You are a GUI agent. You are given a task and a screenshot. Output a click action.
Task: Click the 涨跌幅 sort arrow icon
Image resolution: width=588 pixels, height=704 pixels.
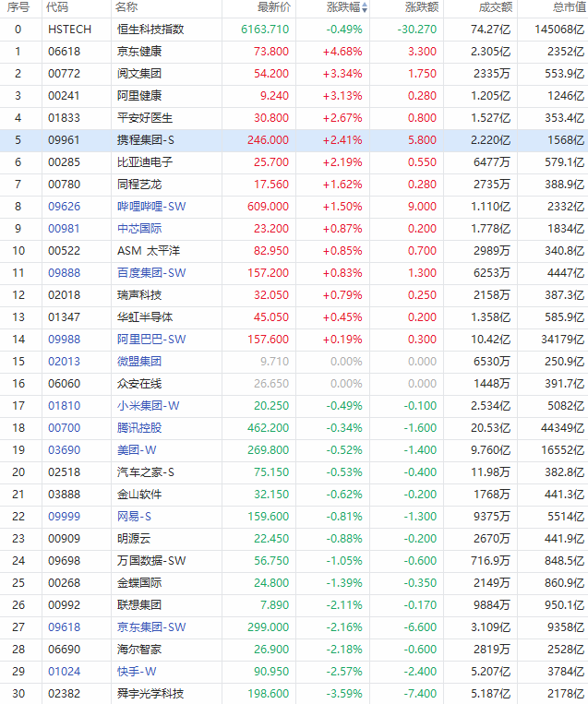(365, 7)
